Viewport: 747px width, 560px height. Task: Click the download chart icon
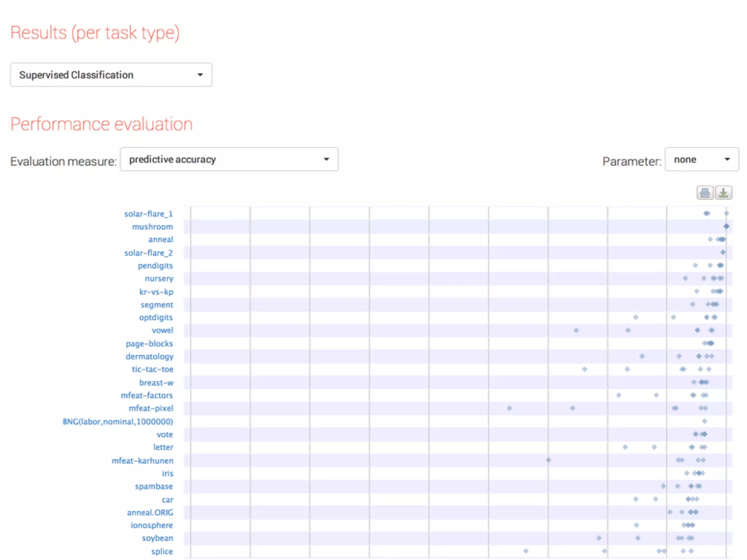(x=723, y=192)
